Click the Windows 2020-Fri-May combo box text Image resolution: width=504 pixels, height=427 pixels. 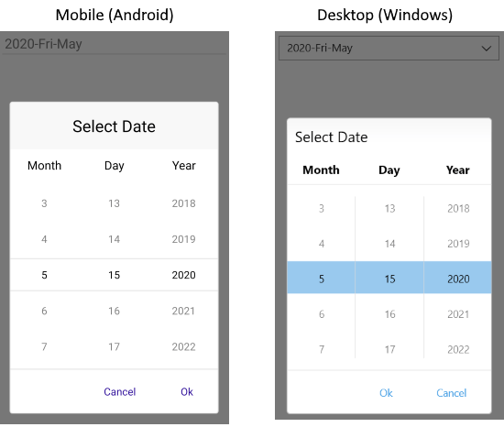coord(320,49)
